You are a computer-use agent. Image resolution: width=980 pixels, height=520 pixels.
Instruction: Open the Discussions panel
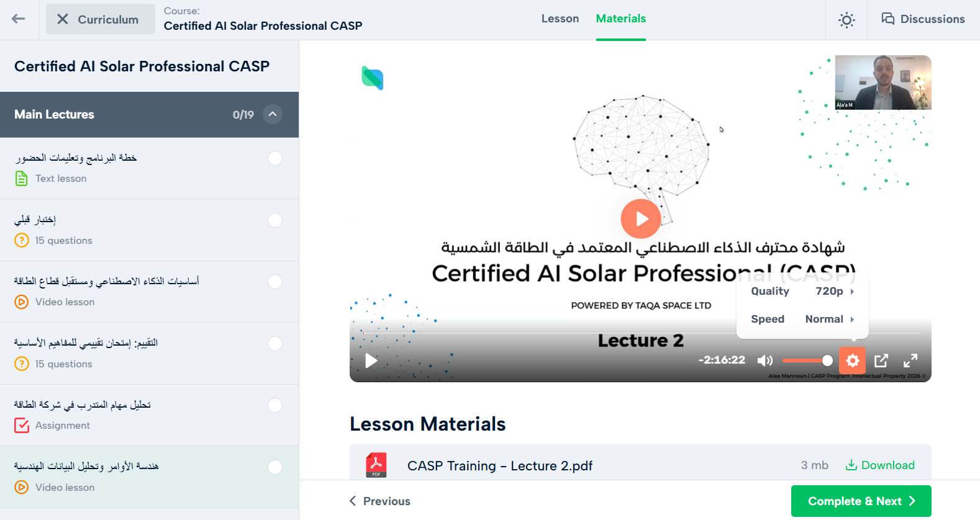click(x=923, y=19)
